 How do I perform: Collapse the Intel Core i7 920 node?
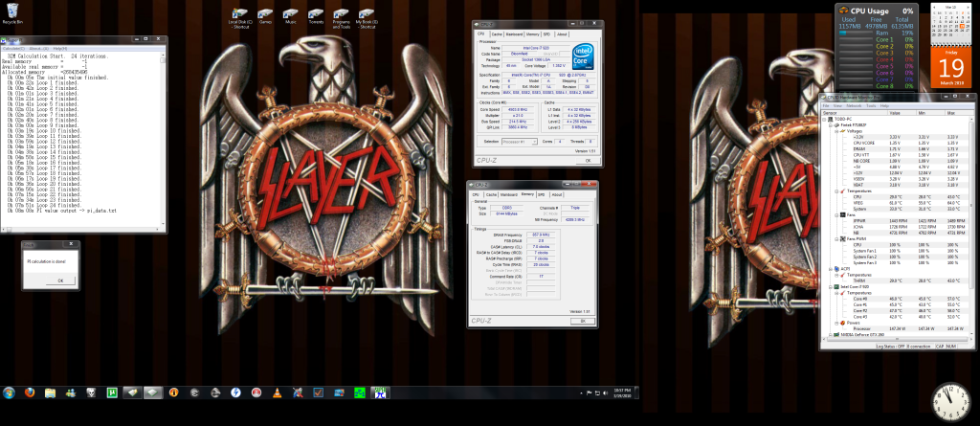(830, 286)
